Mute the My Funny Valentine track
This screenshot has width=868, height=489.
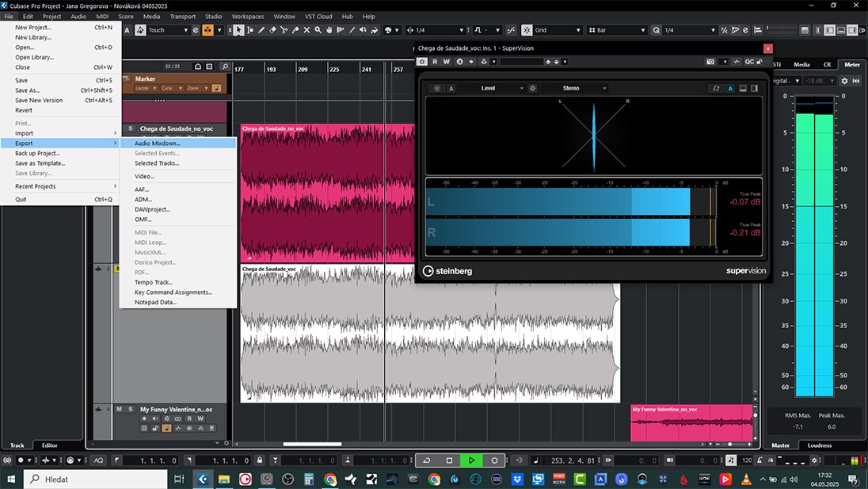[x=120, y=409]
